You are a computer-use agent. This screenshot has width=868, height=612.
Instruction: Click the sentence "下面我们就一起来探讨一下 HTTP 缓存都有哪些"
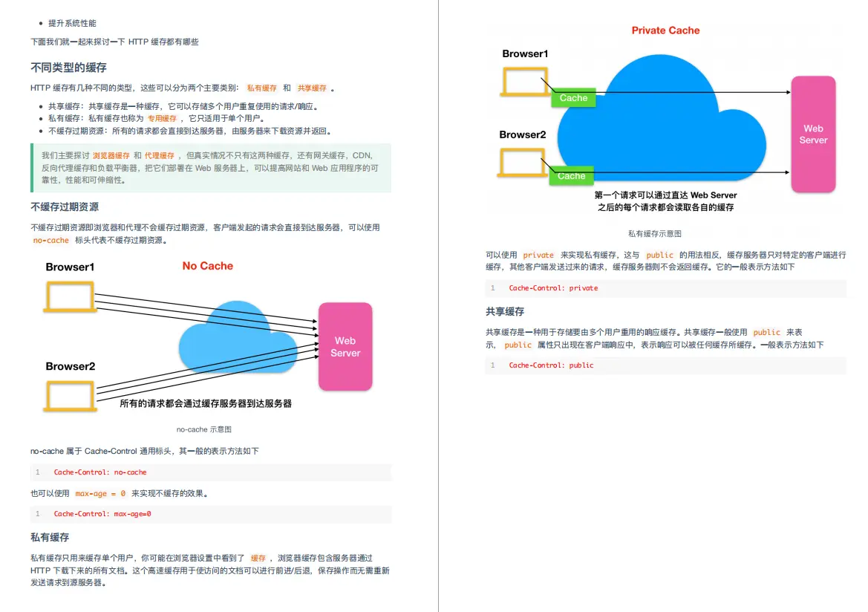[114, 42]
